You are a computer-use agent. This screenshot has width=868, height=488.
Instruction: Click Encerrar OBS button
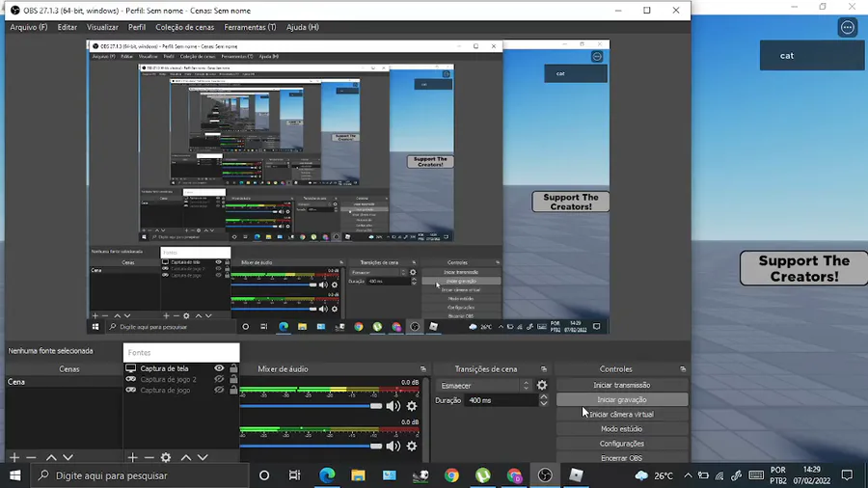click(x=622, y=457)
